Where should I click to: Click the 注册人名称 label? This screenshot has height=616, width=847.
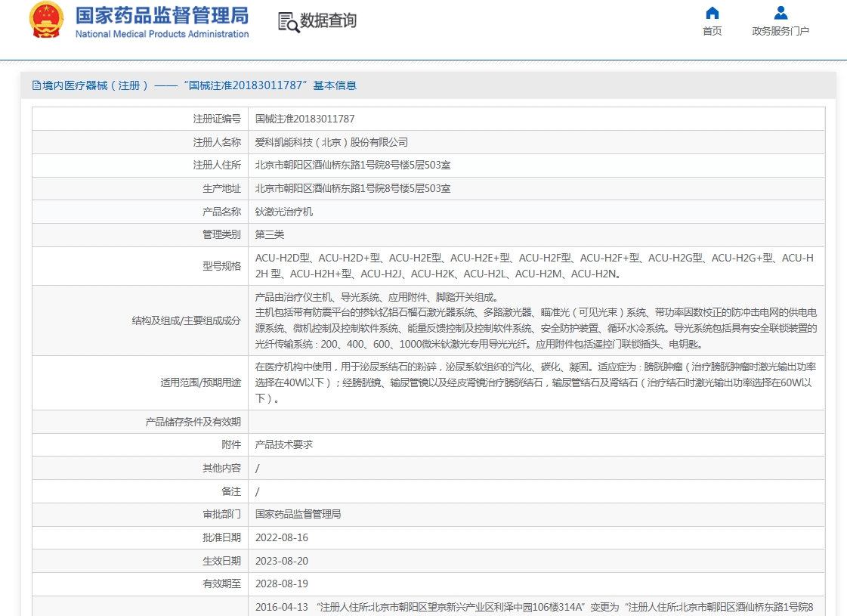[217, 142]
